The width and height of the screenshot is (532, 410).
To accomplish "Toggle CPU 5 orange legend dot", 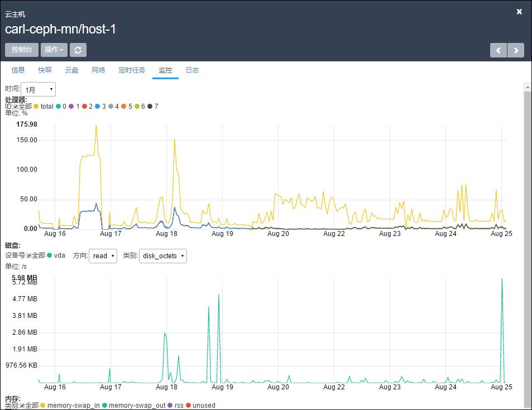I will pyautogui.click(x=123, y=107).
